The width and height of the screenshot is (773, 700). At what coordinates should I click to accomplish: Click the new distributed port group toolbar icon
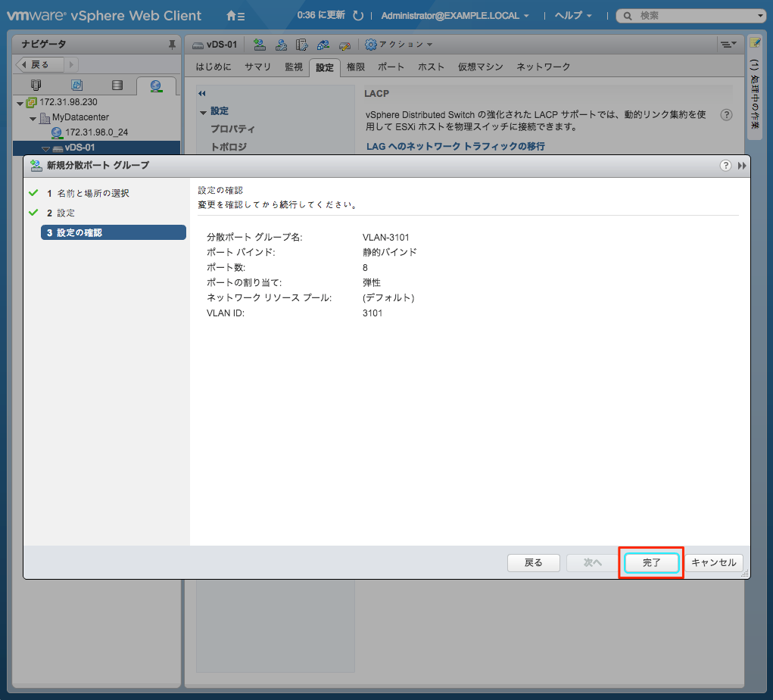pyautogui.click(x=260, y=45)
